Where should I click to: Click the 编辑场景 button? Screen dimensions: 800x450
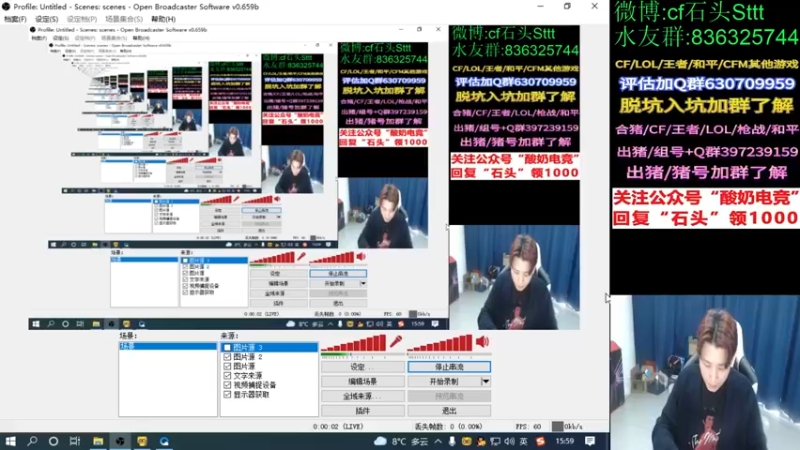[x=363, y=381]
